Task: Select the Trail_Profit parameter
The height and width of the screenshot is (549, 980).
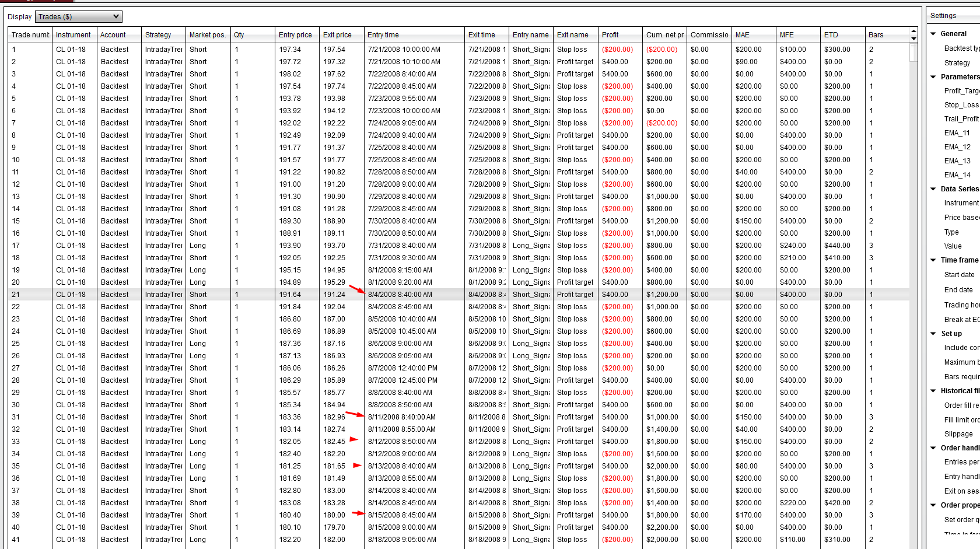Action: click(962, 119)
